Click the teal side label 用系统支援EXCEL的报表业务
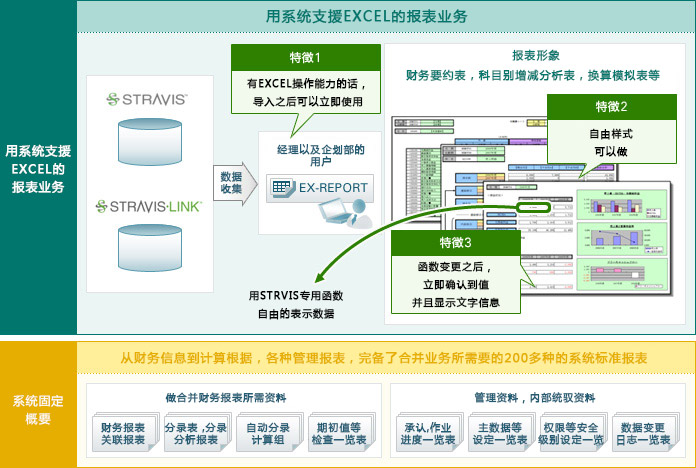The image size is (696, 468). tap(38, 169)
